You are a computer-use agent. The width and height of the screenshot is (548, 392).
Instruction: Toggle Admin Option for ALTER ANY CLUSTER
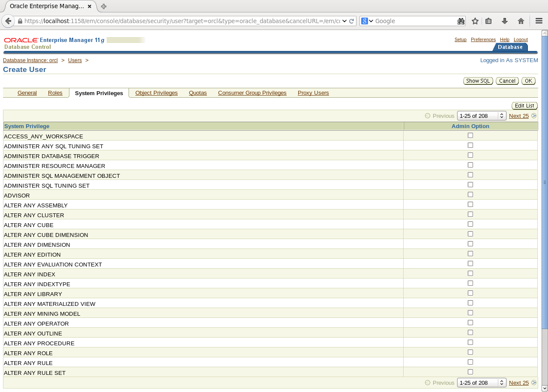[x=470, y=214]
